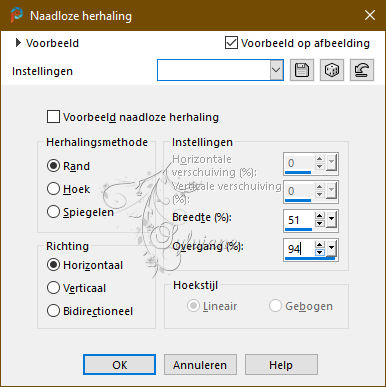386x387 pixels.
Task: Uncheck Voorbeeld op afbeelding checkbox
Action: pos(231,43)
